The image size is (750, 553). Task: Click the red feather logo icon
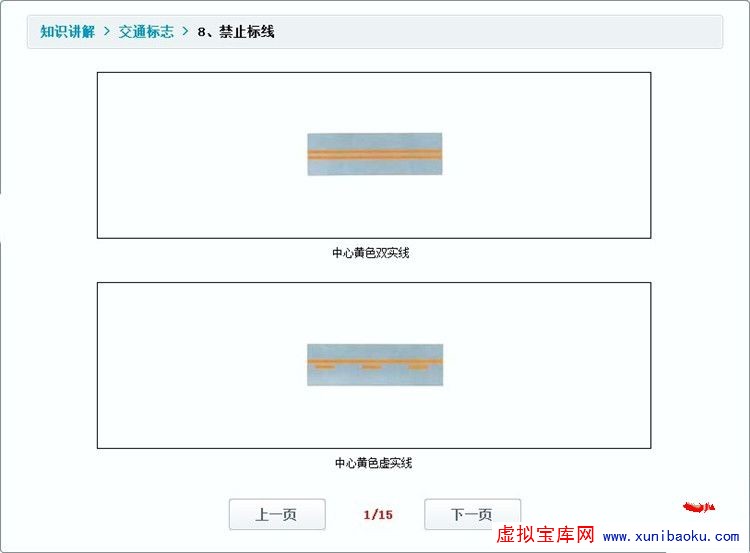point(699,507)
